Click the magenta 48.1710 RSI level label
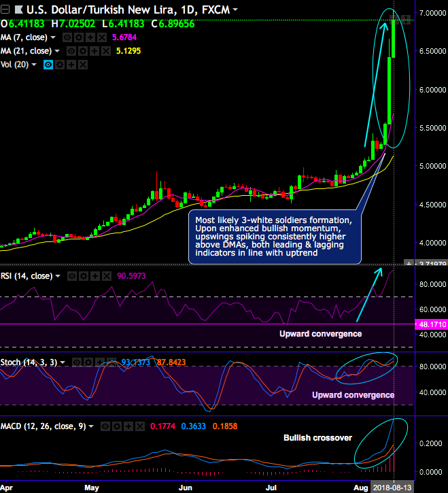 point(431,324)
